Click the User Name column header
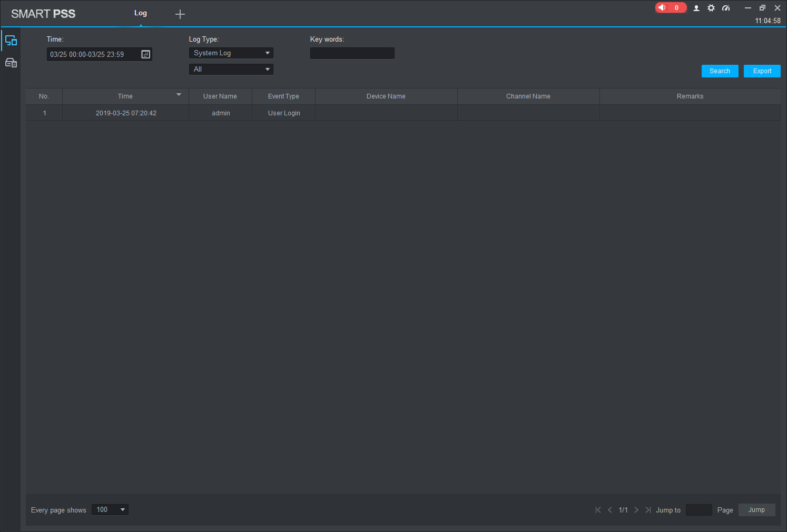The height and width of the screenshot is (532, 787). click(220, 96)
